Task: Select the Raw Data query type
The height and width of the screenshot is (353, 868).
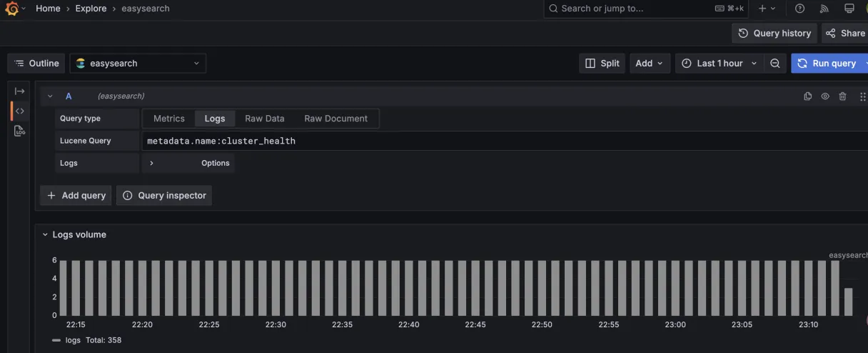Action: [x=265, y=119]
